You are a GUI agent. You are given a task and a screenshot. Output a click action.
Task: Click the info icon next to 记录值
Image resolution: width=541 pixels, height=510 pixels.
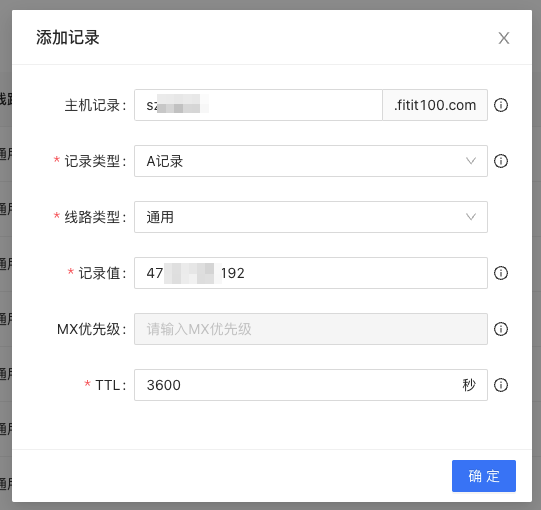pyautogui.click(x=501, y=273)
